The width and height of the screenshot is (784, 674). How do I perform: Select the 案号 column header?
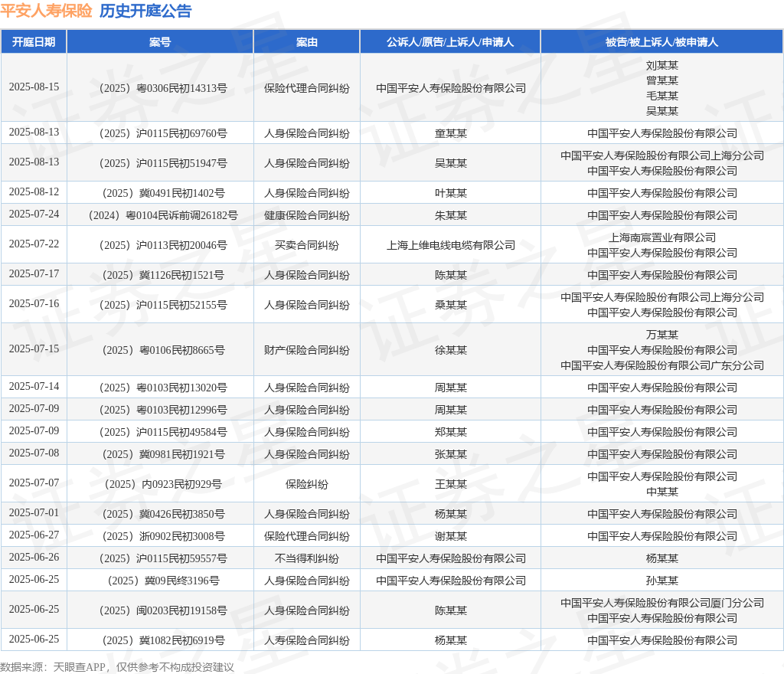click(x=160, y=42)
